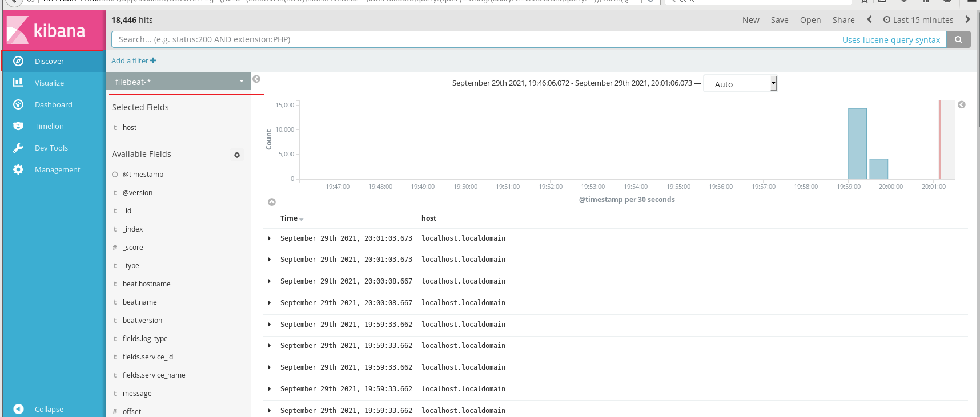The image size is (980, 417).
Task: Select the fields.log_type field
Action: click(145, 339)
